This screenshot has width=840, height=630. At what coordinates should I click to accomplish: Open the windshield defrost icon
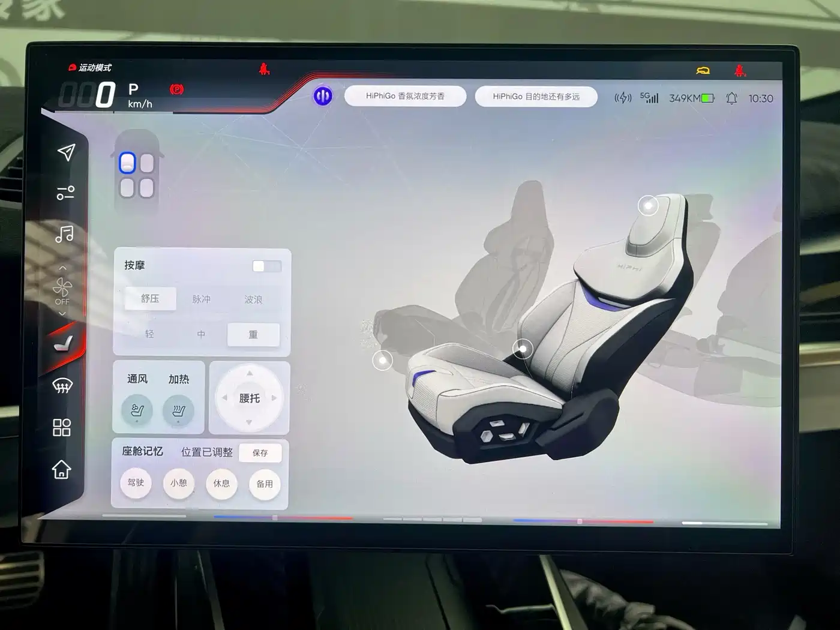62,386
